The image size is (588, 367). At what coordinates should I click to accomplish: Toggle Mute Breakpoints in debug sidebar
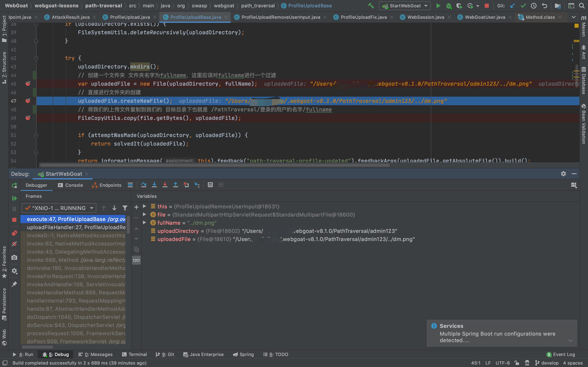point(14,244)
